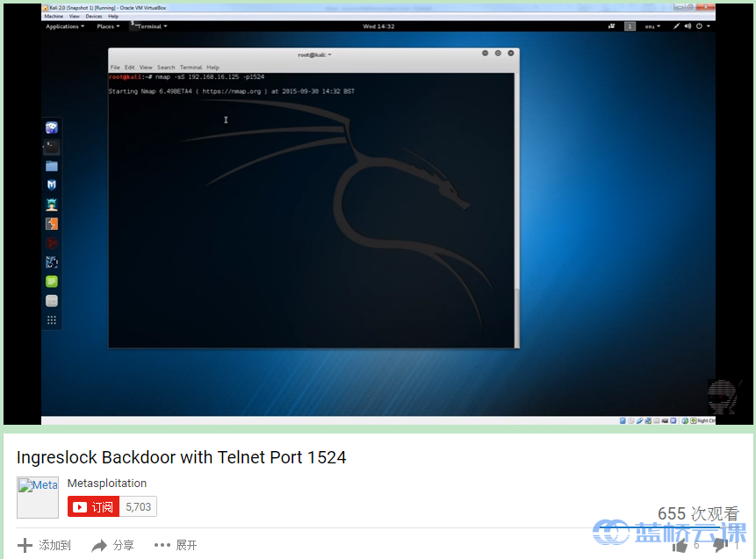756x559 pixels.
Task: Open the Places dropdown menu
Action: click(108, 26)
